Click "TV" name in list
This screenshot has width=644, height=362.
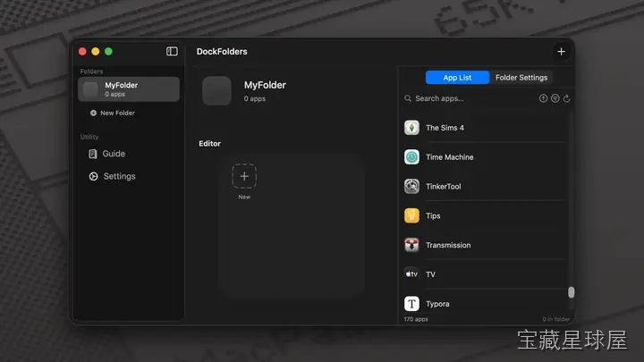tap(430, 274)
